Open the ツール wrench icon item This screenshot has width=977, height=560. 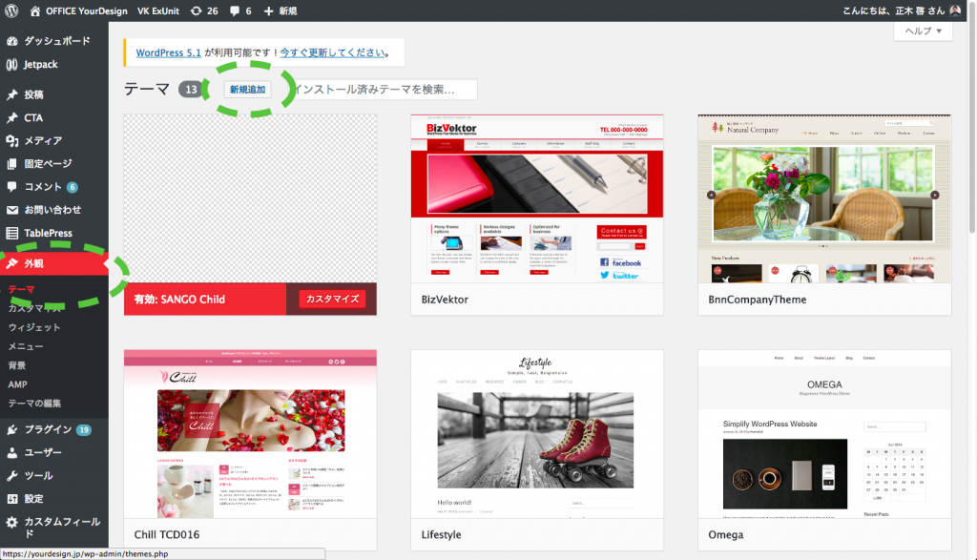pos(12,475)
